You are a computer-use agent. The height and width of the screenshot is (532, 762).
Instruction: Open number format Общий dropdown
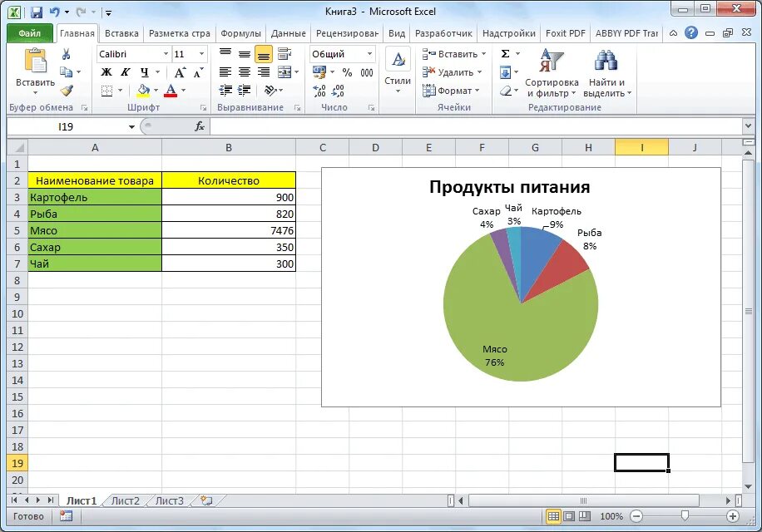[x=369, y=54]
